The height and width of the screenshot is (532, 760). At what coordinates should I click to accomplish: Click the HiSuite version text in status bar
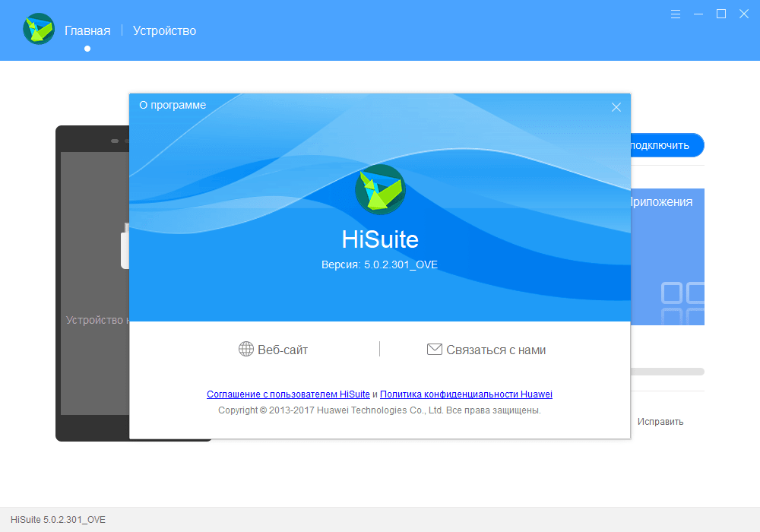click(x=58, y=520)
